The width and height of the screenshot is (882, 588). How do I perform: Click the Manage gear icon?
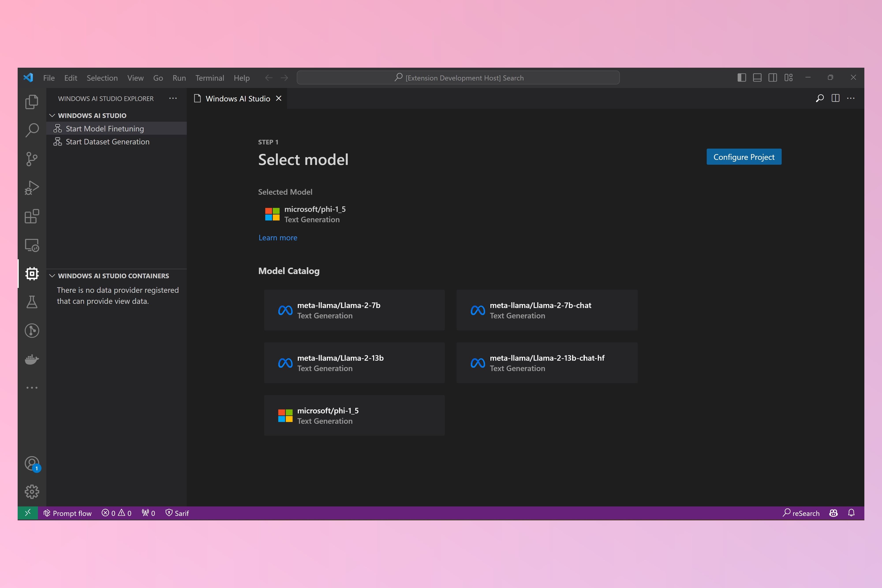[x=32, y=492]
